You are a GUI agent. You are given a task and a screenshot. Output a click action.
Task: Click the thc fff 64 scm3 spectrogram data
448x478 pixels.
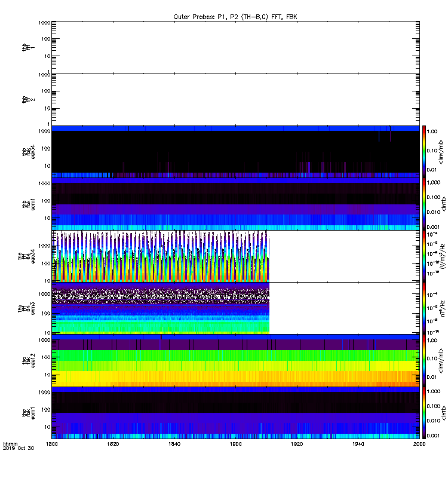(x=161, y=308)
